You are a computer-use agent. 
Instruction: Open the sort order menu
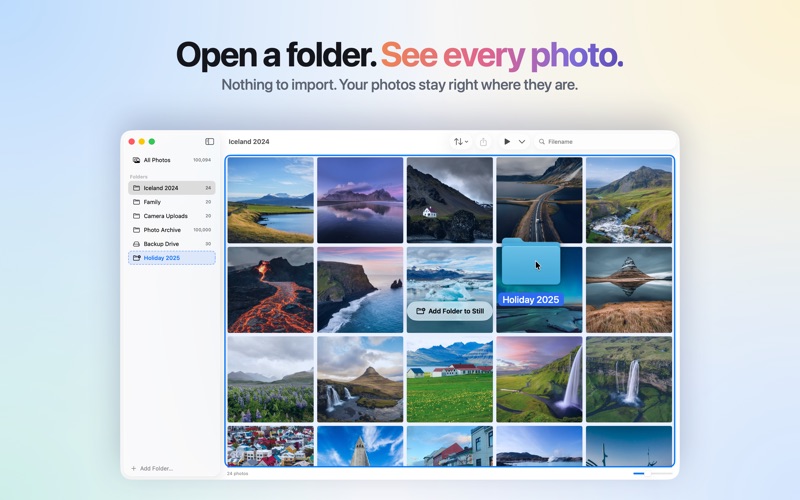click(x=461, y=141)
